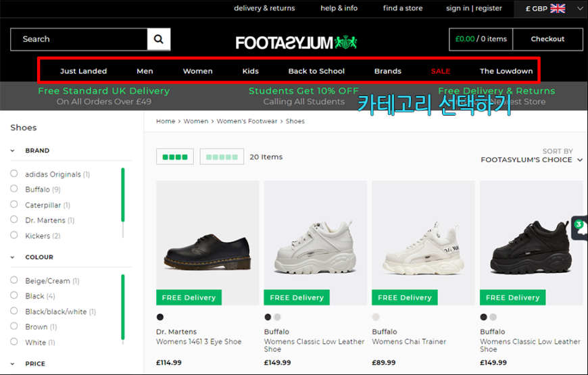Viewport: 588px width, 375px height.
Task: Select five-column grid view icon
Action: (x=222, y=157)
